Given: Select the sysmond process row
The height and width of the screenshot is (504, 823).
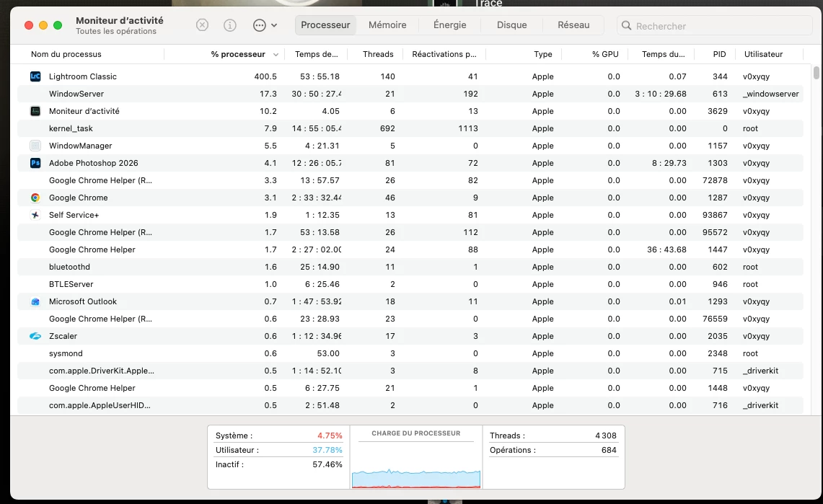Looking at the screenshot, I should pyautogui.click(x=410, y=353).
